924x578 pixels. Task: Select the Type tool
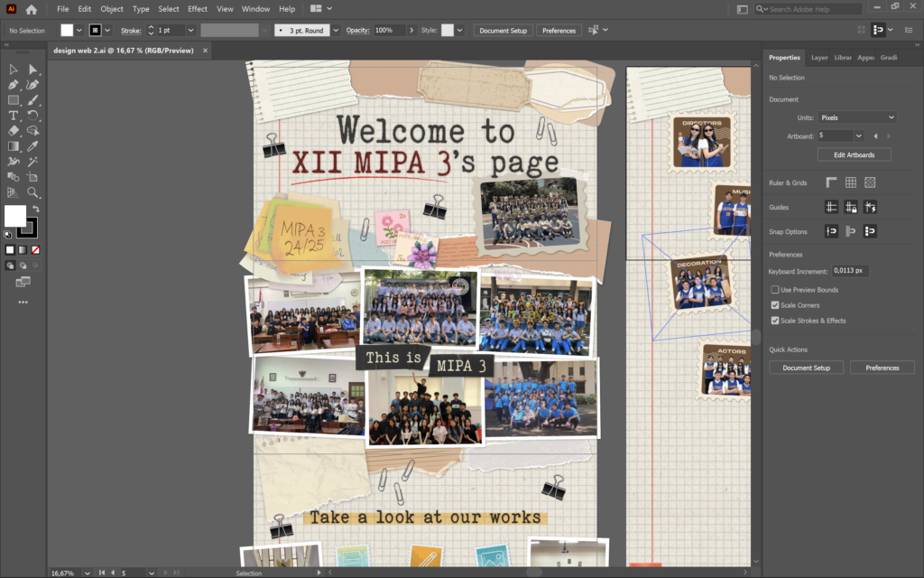(x=13, y=116)
